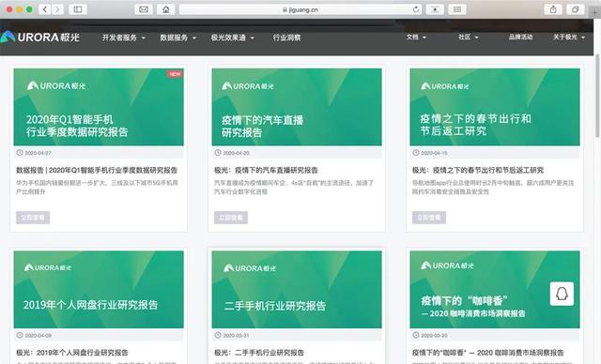Expand the 极光效果通 dropdown menu

pyautogui.click(x=232, y=38)
